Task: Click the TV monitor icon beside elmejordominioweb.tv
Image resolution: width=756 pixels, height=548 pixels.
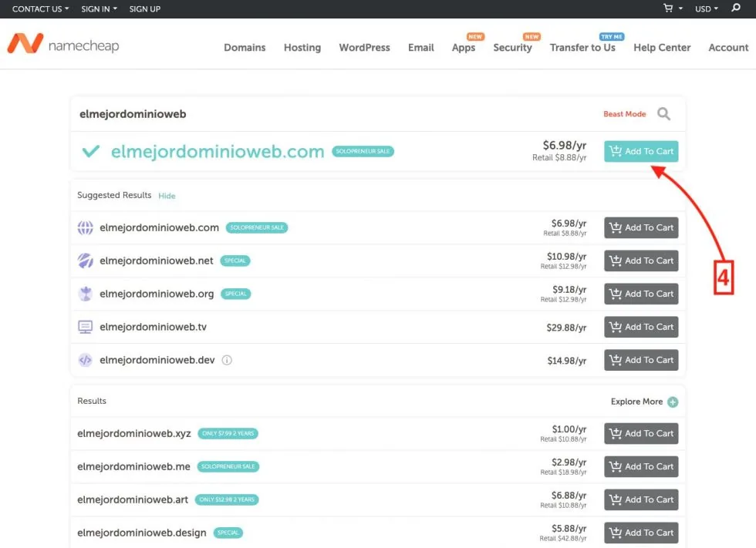Action: [x=86, y=327]
